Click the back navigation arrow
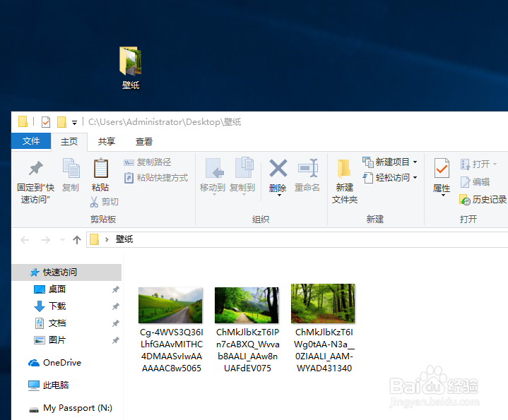The image size is (508, 420). (25, 240)
